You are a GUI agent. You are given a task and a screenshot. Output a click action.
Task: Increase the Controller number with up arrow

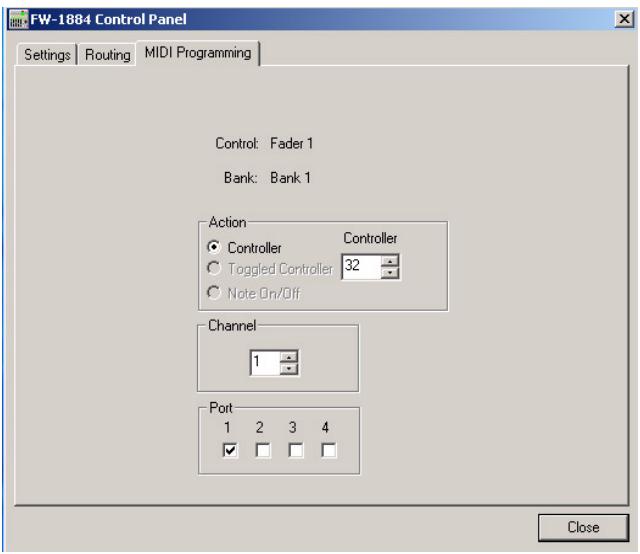click(x=390, y=261)
